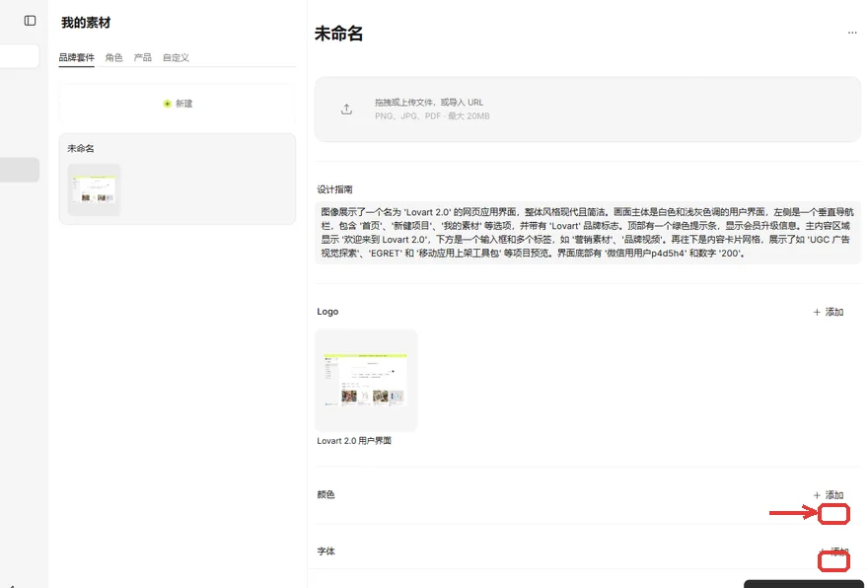The height and width of the screenshot is (588, 868).
Task: Click the 新建 button
Action: click(x=178, y=104)
